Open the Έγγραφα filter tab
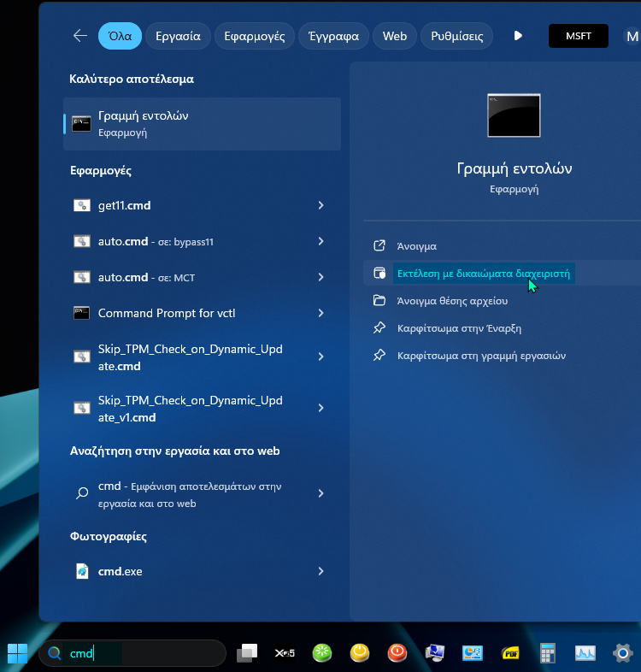 pos(334,36)
